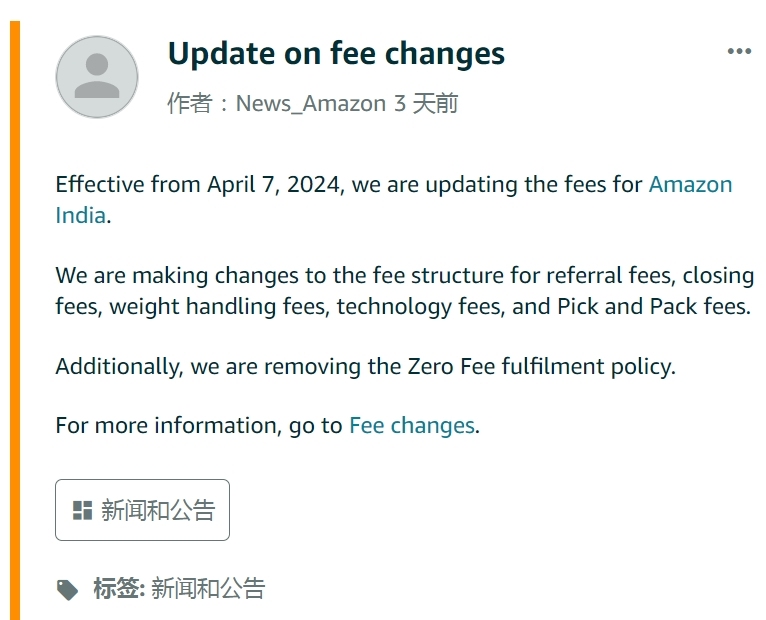Click the 'weight handling fees' phrase
Image resolution: width=766 pixels, height=620 pixels.
click(217, 307)
